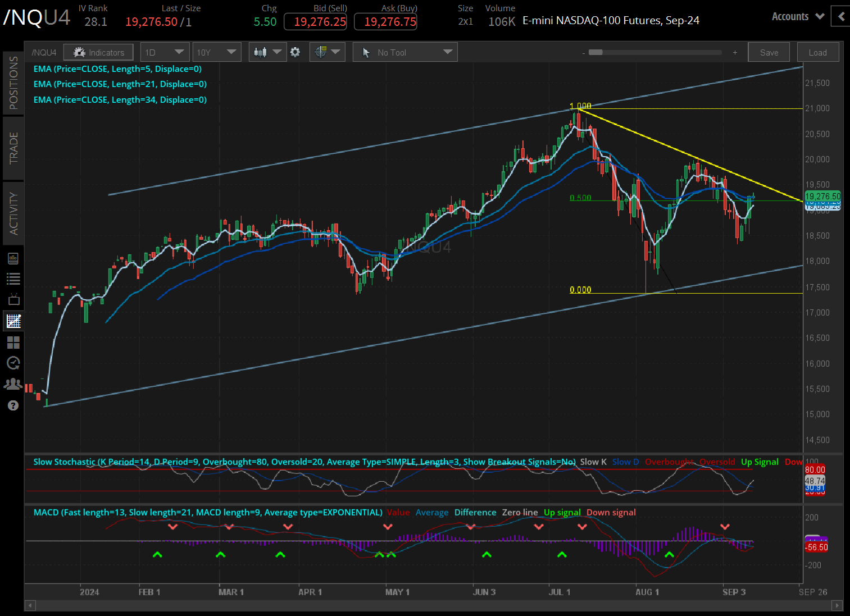Viewport: 850px width, 616px height.
Task: Open the watchlist list icon
Action: [x=13, y=279]
